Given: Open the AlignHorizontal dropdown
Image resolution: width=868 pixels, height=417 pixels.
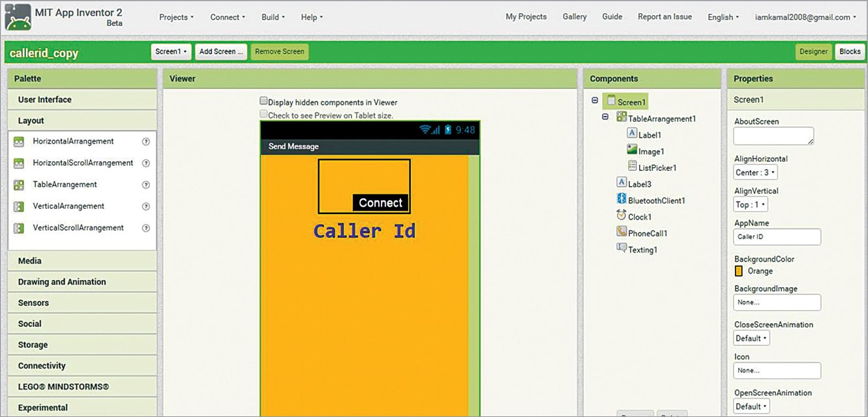Looking at the screenshot, I should [755, 173].
